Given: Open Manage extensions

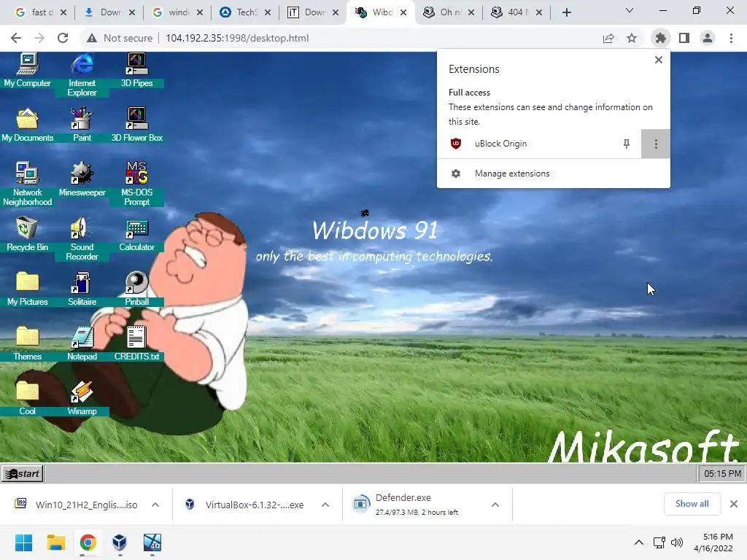Looking at the screenshot, I should point(553,174).
